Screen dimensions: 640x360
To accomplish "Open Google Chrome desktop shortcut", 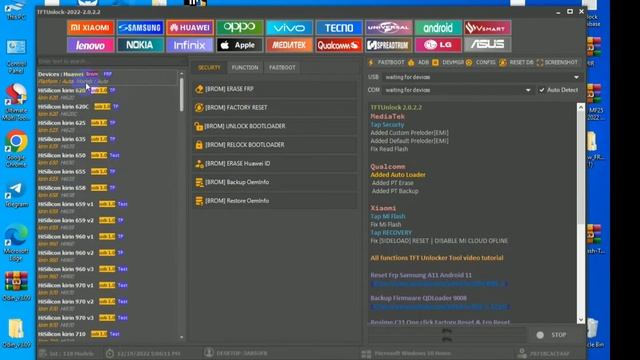I will [16, 149].
